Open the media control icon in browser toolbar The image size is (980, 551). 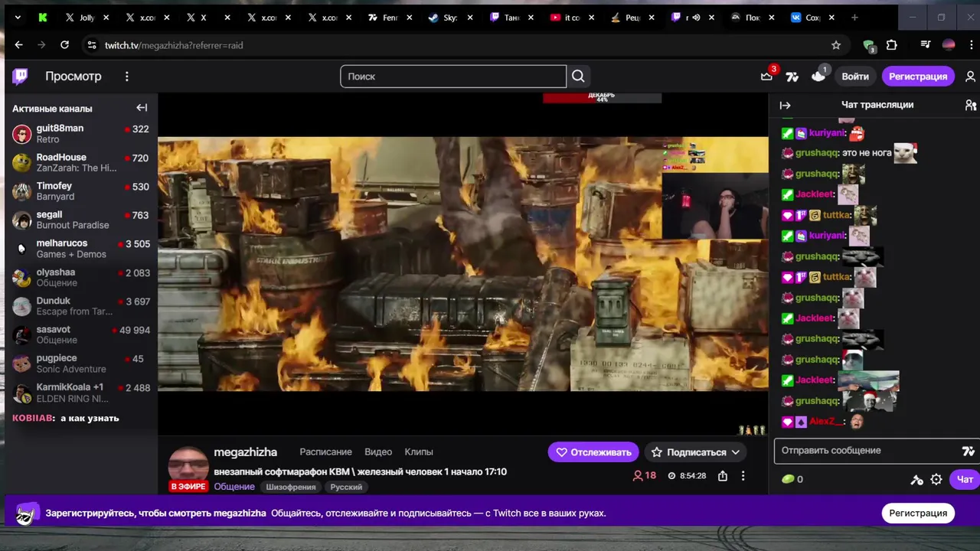coord(925,45)
